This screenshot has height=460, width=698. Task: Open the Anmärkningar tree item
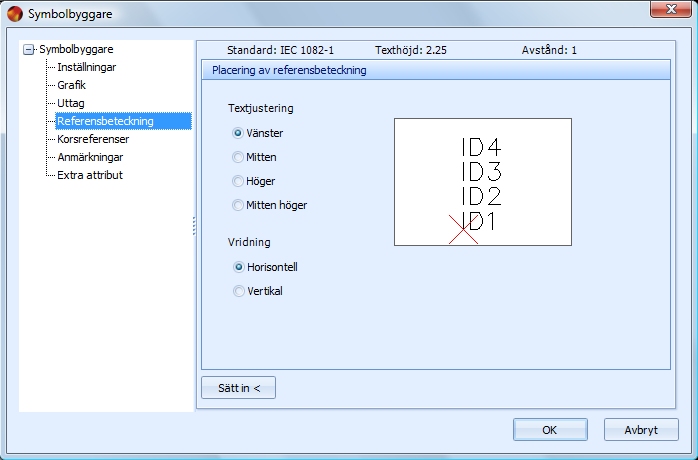(x=90, y=157)
